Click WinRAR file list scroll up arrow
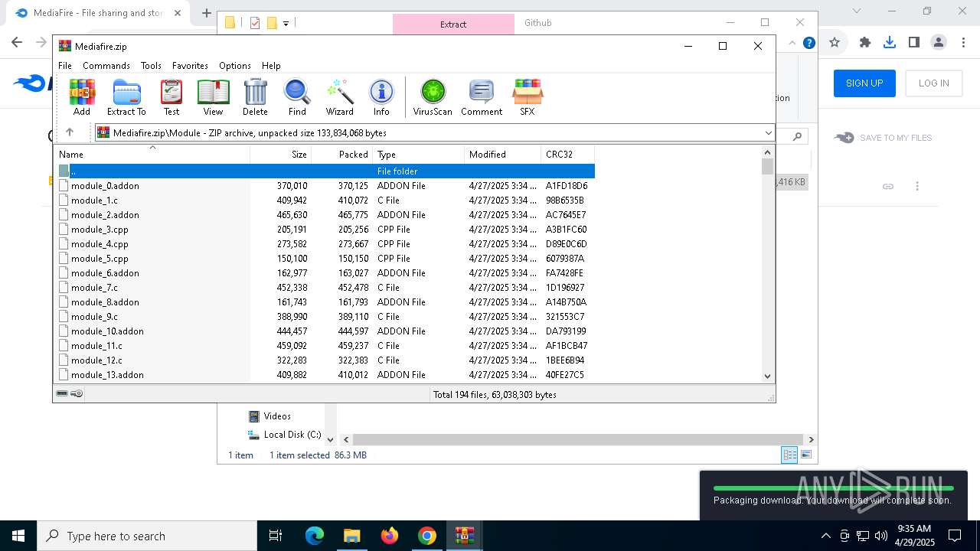 coord(768,152)
